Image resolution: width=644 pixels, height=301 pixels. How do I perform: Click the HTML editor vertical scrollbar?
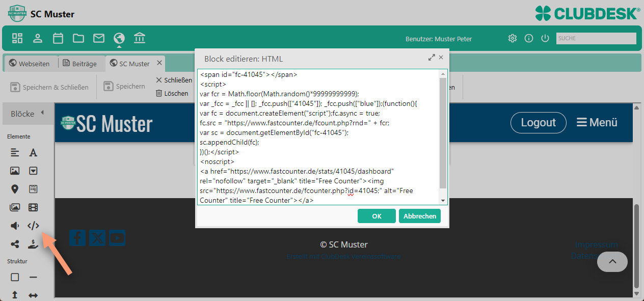pos(443,132)
